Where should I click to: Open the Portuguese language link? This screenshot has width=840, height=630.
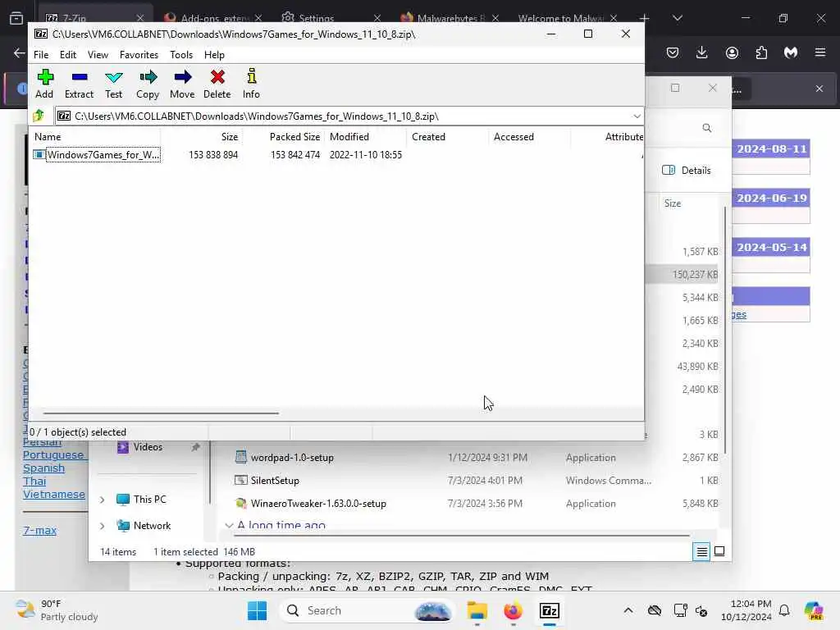tap(53, 454)
